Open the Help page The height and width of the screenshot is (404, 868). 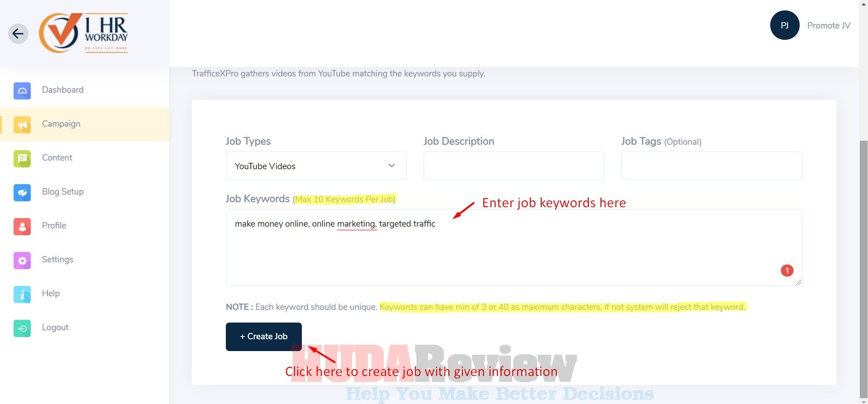point(51,293)
